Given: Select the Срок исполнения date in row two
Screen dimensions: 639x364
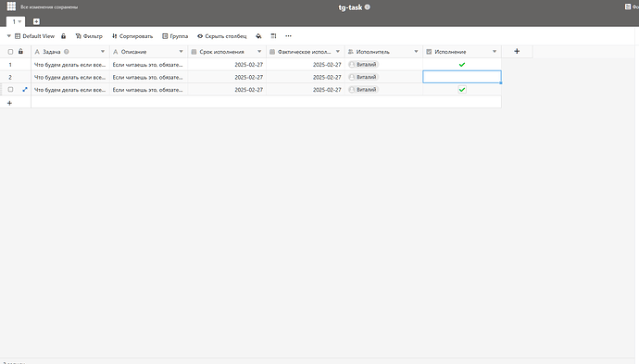Looking at the screenshot, I should click(227, 77).
